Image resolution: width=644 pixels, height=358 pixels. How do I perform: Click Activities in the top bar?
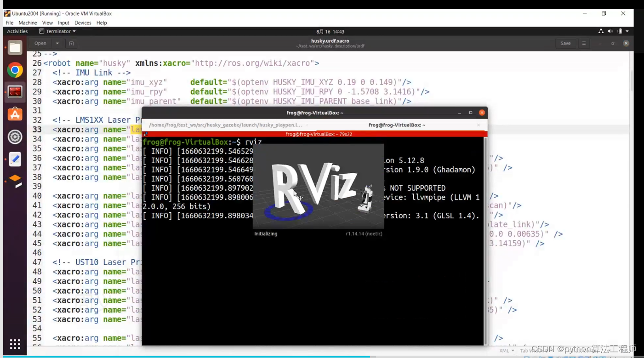click(17, 31)
